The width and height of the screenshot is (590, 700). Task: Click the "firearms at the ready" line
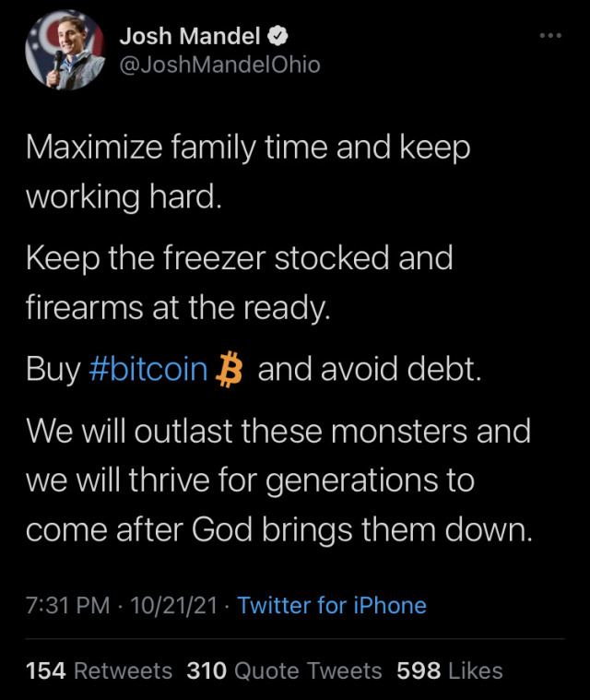coord(177,307)
